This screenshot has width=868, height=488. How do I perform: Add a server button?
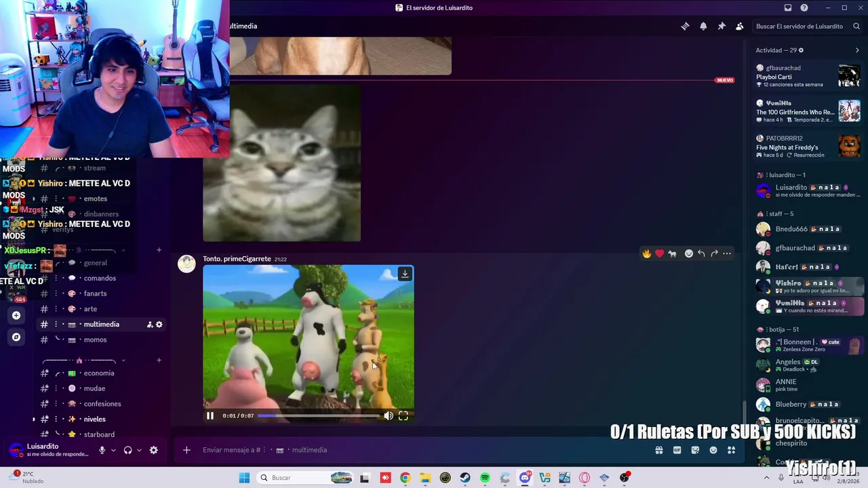coord(16,315)
